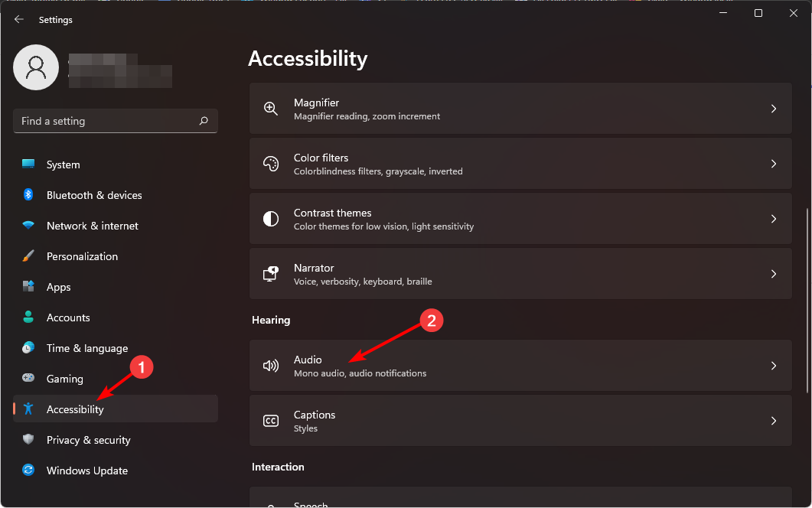Open Narrator via its icon

tap(271, 273)
